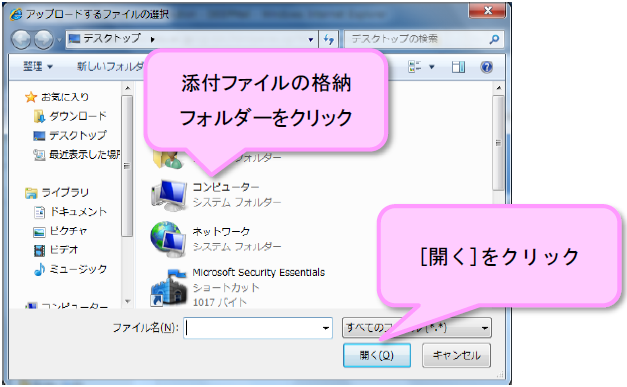Viewport: 627px width, 387px height.
Task: Click the デスクトップ monitor icon in favorites
Action: point(39,136)
